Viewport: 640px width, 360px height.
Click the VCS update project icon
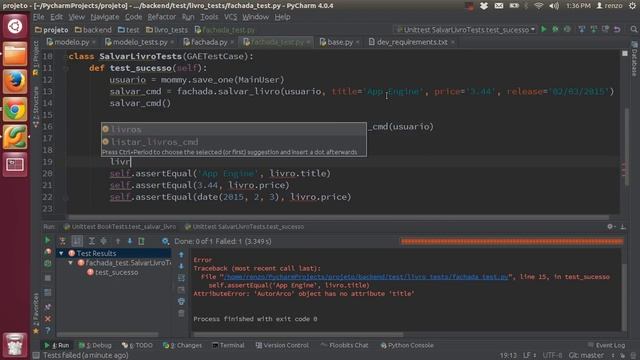pos(582,29)
